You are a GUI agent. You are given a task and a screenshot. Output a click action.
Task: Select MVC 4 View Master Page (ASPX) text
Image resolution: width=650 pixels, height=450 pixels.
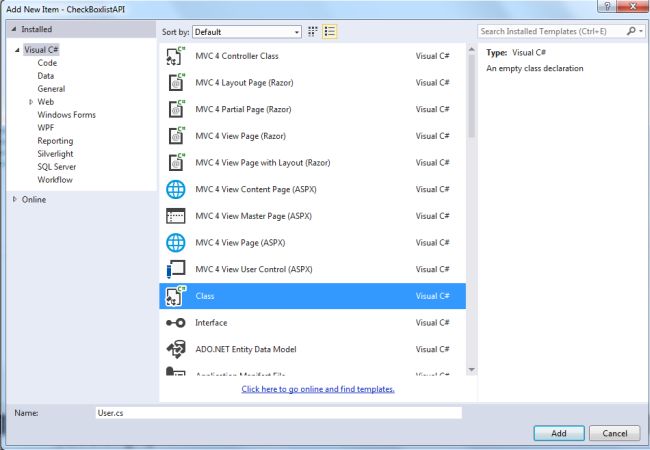point(253,216)
